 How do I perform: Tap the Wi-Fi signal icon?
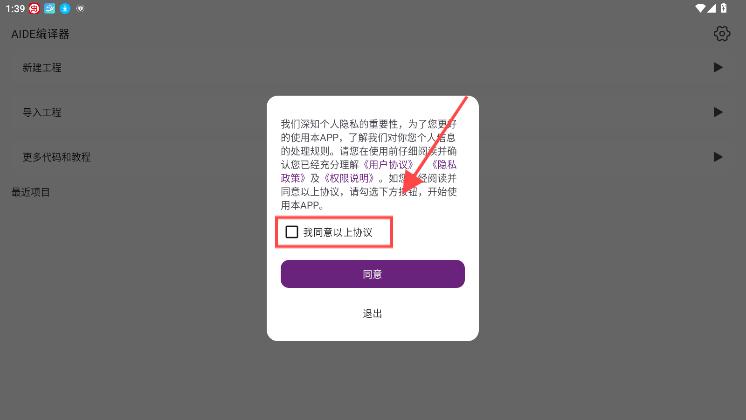(x=700, y=8)
